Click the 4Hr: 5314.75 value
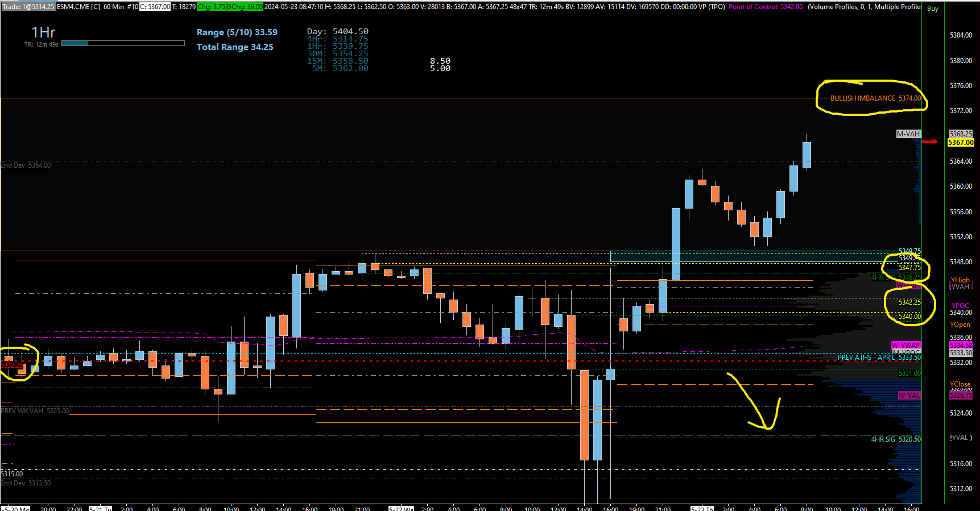This screenshot has width=980, height=511. click(338, 39)
